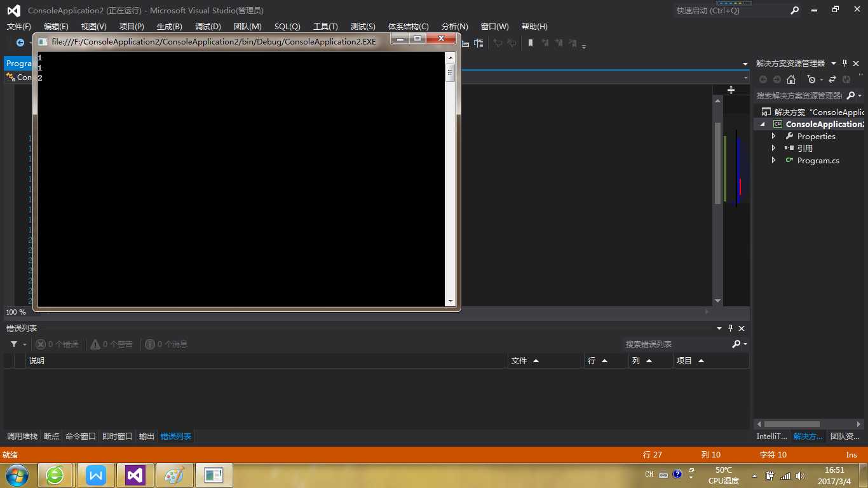Close the Solution Explorer panel
Image resolution: width=868 pixels, height=488 pixels.
856,63
